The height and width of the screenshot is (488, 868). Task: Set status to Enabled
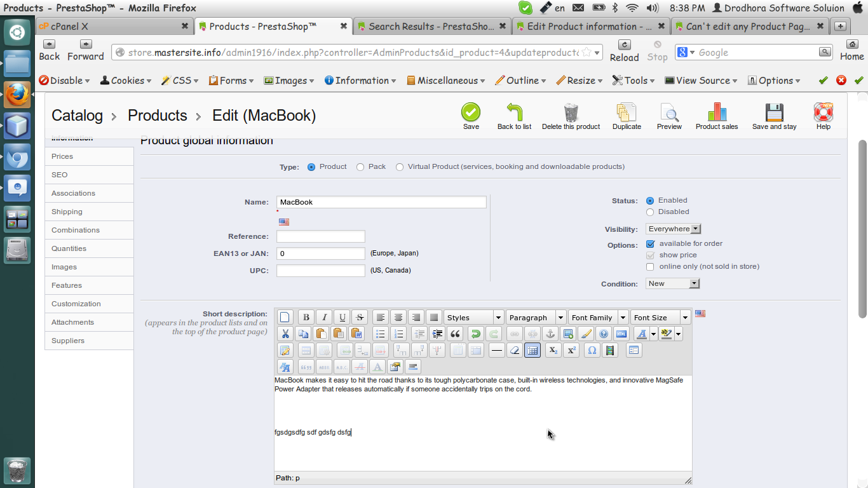[x=650, y=201]
